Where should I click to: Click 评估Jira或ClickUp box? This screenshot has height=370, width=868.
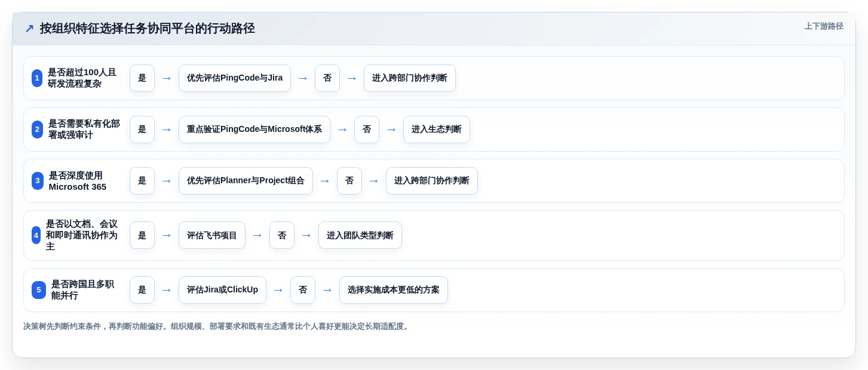coord(222,290)
